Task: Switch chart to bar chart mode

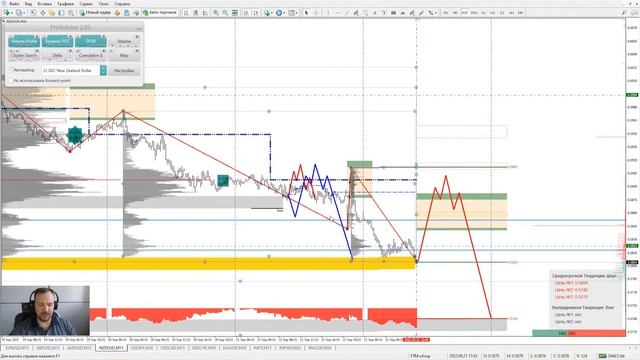Action: coord(186,13)
